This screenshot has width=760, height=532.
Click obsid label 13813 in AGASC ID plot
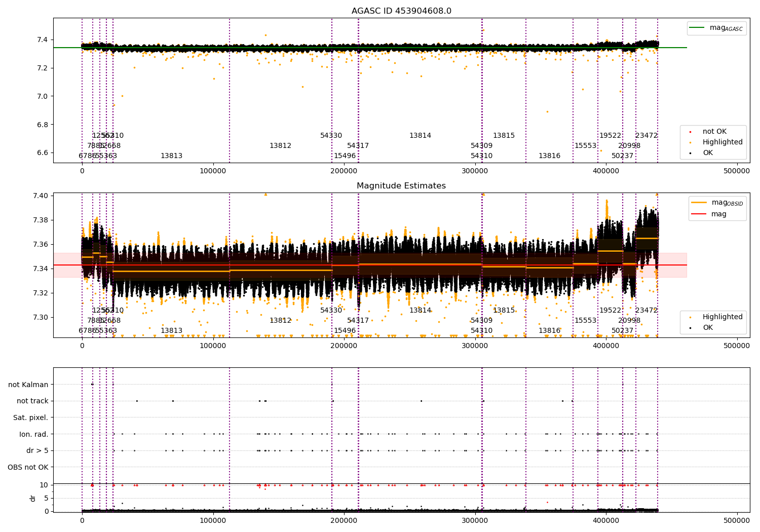click(x=171, y=156)
